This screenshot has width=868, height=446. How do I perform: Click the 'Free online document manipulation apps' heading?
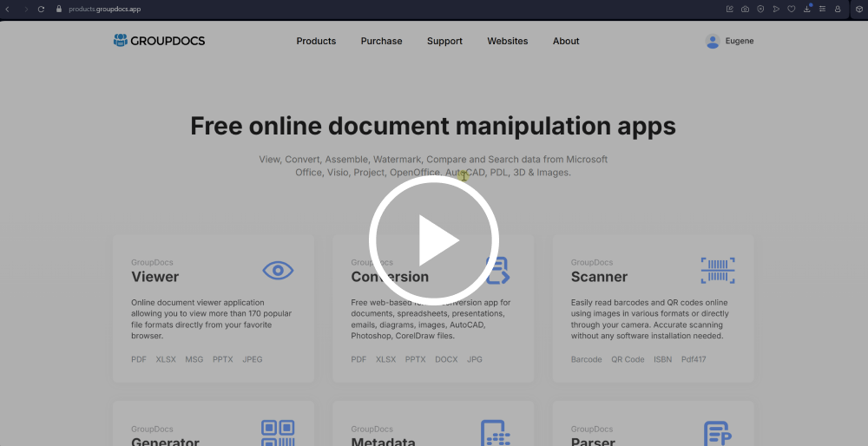(433, 126)
